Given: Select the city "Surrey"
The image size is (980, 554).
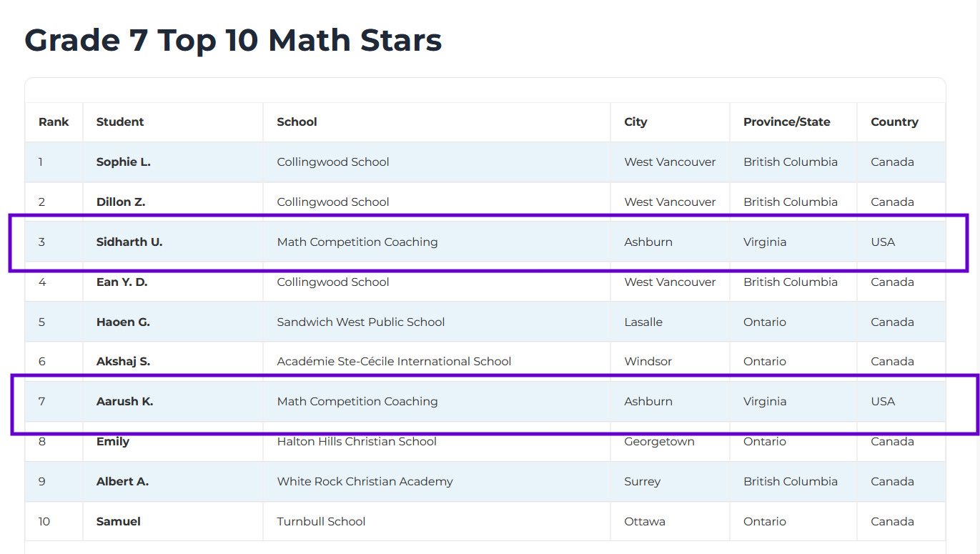Looking at the screenshot, I should (643, 481).
